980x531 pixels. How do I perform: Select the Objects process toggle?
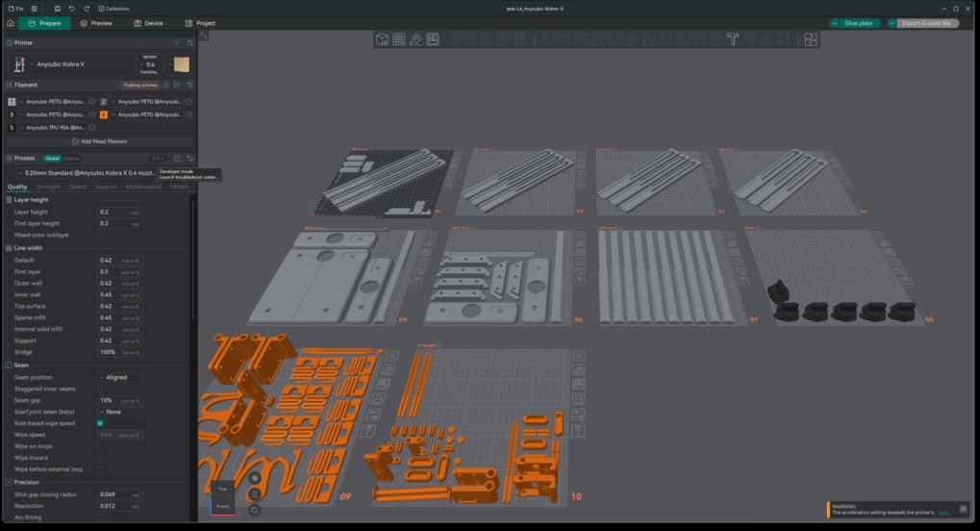click(72, 158)
